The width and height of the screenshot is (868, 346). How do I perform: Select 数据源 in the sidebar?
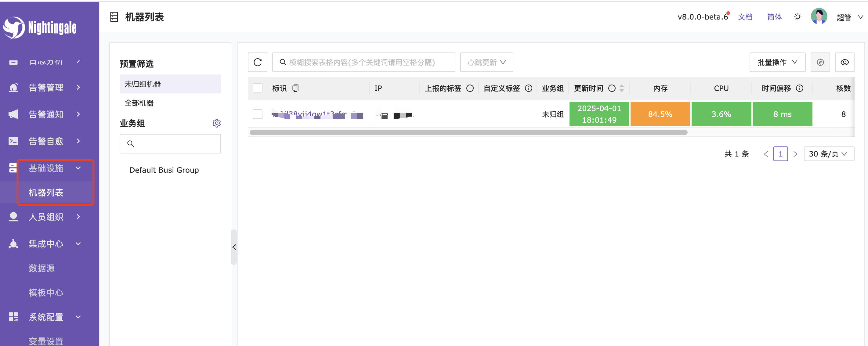pyautogui.click(x=42, y=268)
